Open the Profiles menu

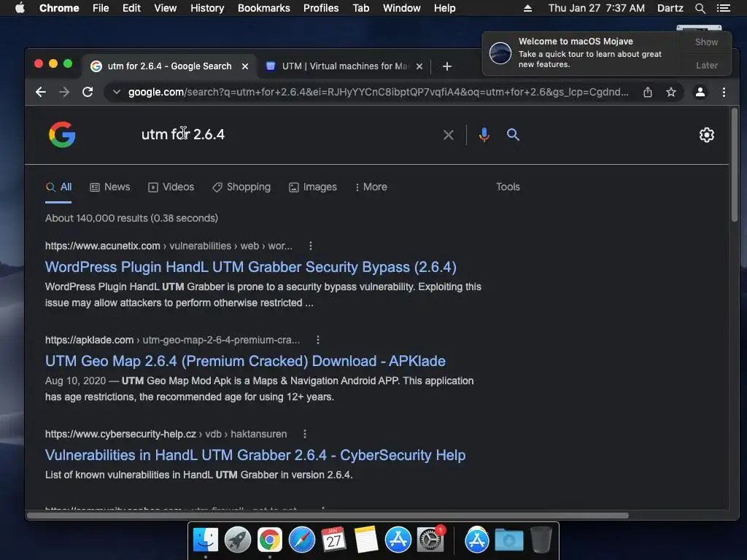321,8
